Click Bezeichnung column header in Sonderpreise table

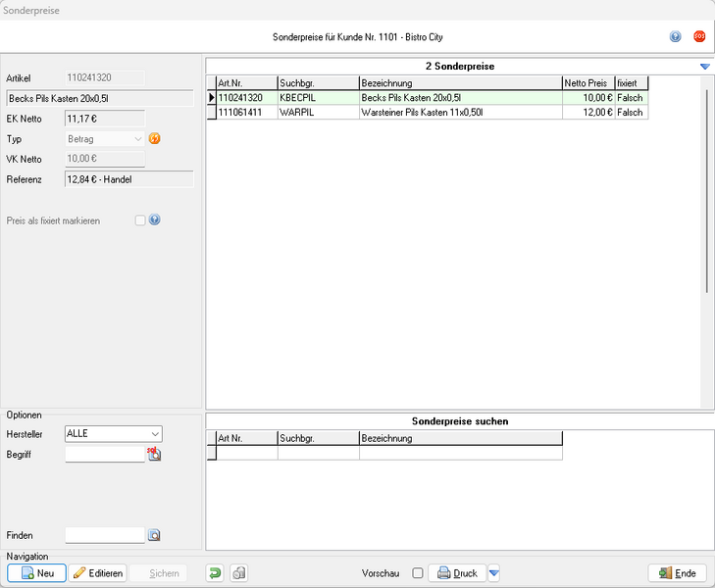tap(461, 83)
